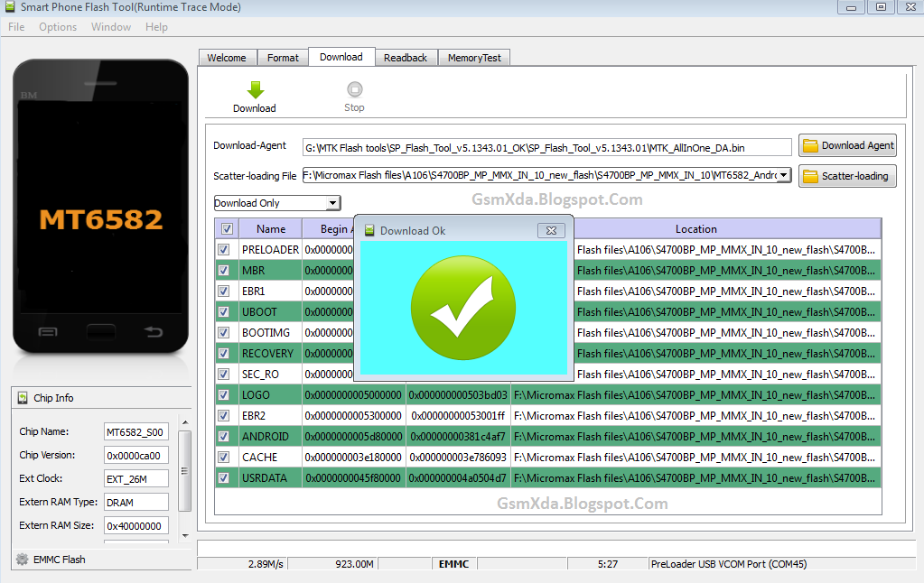
Task: Close the Download Ok dialog
Action: click(551, 230)
